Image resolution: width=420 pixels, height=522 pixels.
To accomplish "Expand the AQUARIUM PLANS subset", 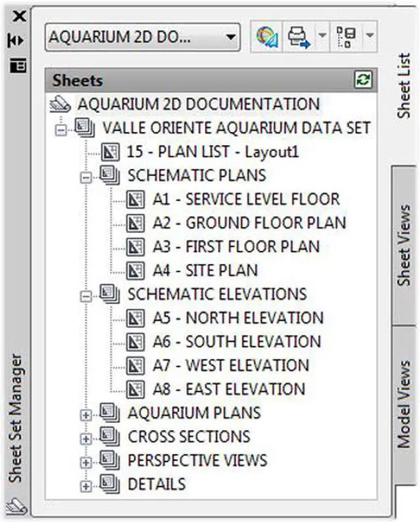I will tap(85, 414).
